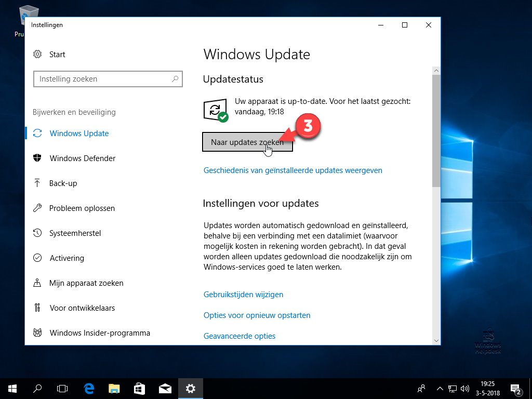The height and width of the screenshot is (399, 532).
Task: Open Microsoft Edge from the taskbar
Action: [x=89, y=389]
